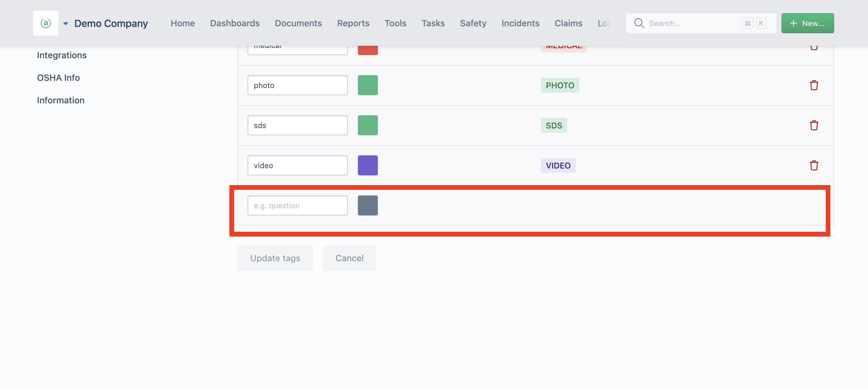Image resolution: width=868 pixels, height=389 pixels.
Task: Open the Claims section
Action: [x=568, y=23]
